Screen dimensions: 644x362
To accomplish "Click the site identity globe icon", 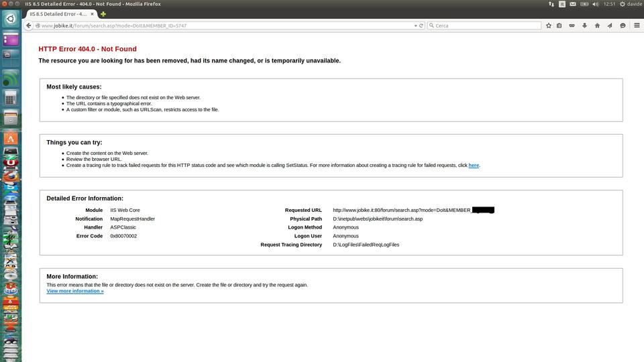I will 38,25.
